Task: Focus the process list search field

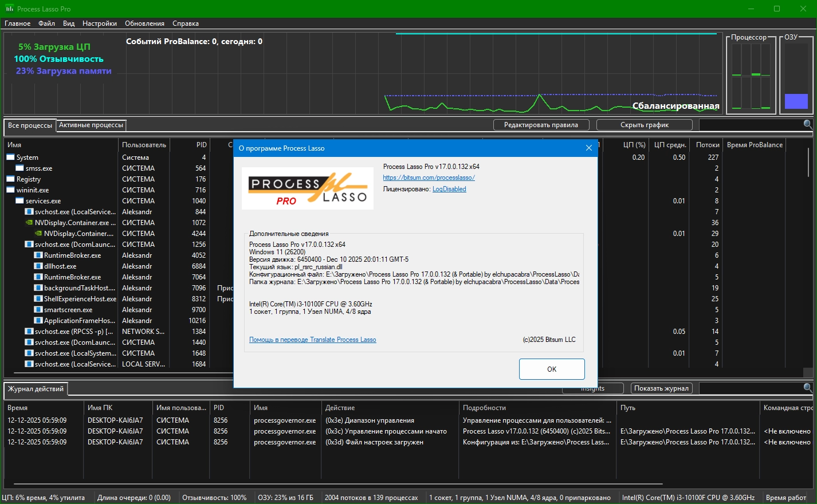Action: [x=751, y=125]
